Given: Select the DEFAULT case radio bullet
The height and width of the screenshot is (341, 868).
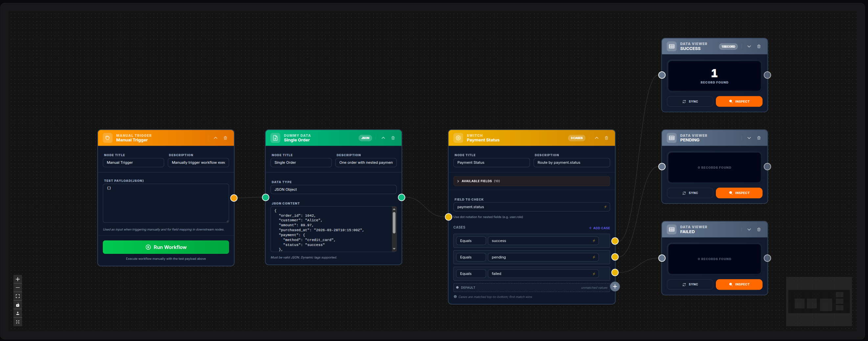Looking at the screenshot, I should pyautogui.click(x=457, y=287).
